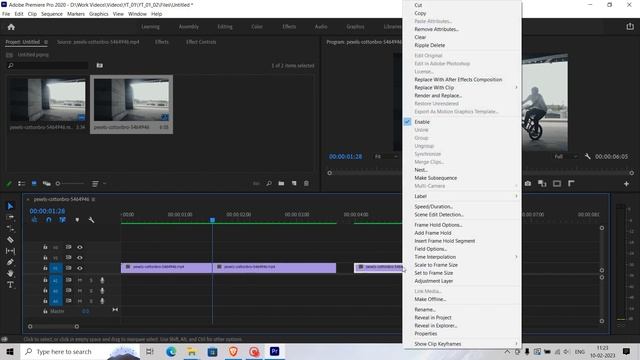The width and height of the screenshot is (640, 360).
Task: Switch Project panel to Freeform view
Action: tap(47, 184)
